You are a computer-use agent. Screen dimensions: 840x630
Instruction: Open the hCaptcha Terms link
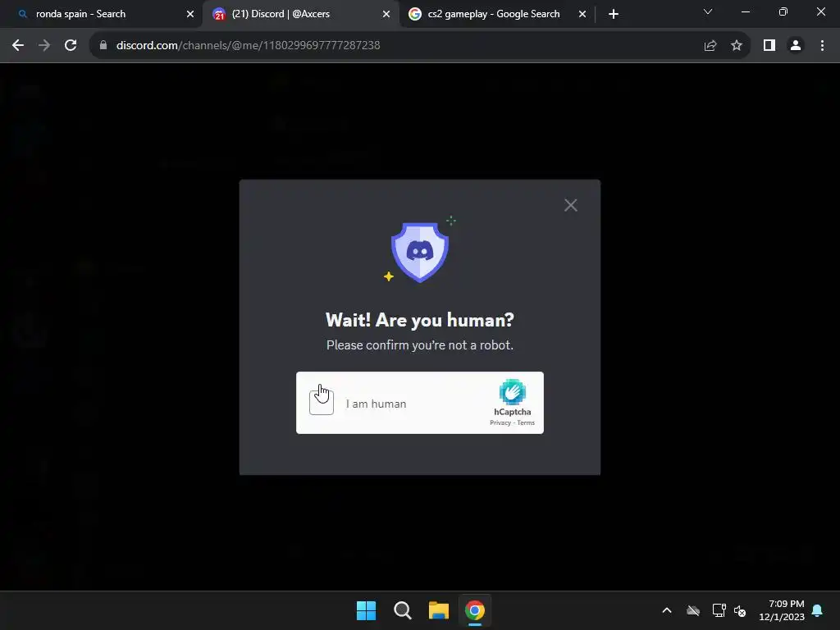click(526, 422)
